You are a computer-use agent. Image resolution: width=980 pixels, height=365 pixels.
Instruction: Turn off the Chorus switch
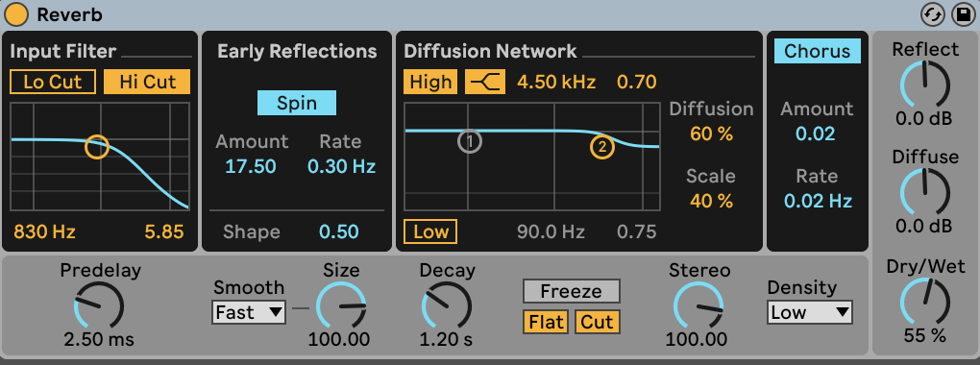pyautogui.click(x=817, y=51)
